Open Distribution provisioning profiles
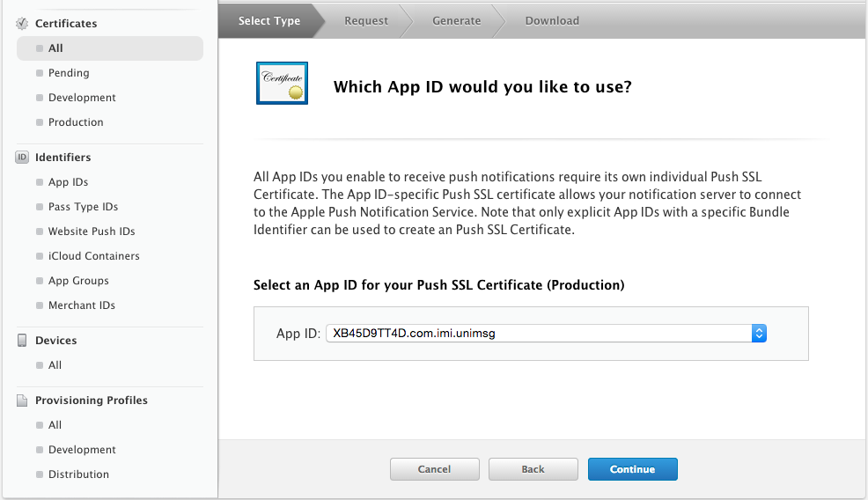The image size is (868, 500). pyautogui.click(x=78, y=474)
